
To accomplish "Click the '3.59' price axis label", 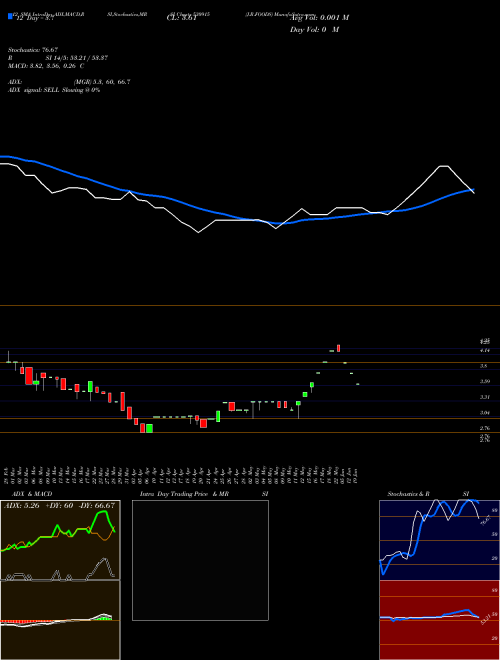I will pyautogui.click(x=484, y=381).
